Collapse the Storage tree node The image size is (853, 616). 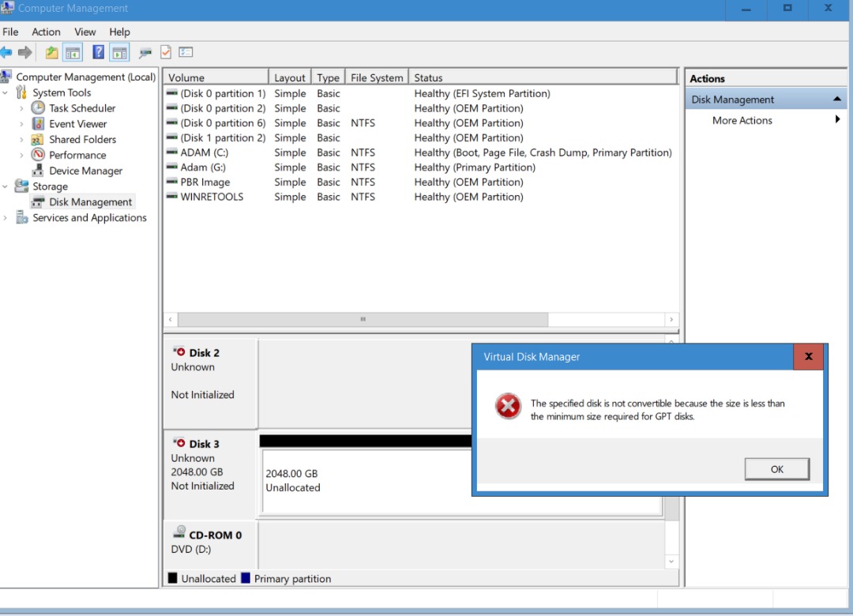[x=6, y=186]
